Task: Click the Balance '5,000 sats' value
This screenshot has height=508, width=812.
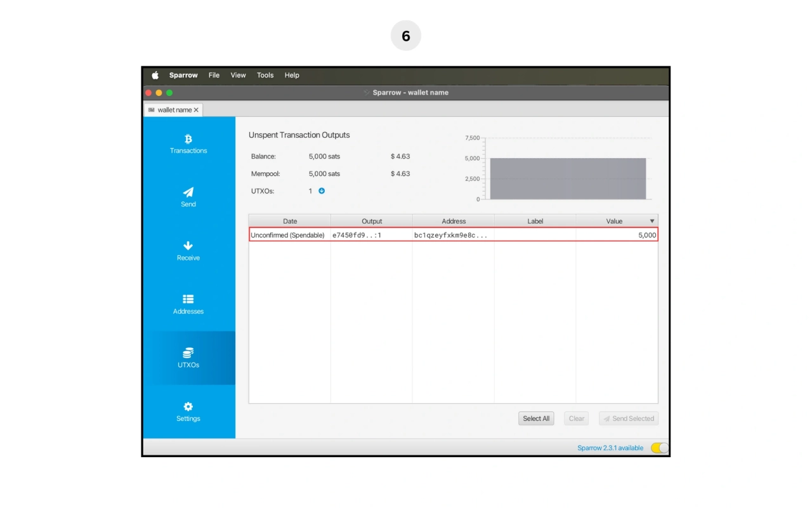Action: (x=324, y=156)
